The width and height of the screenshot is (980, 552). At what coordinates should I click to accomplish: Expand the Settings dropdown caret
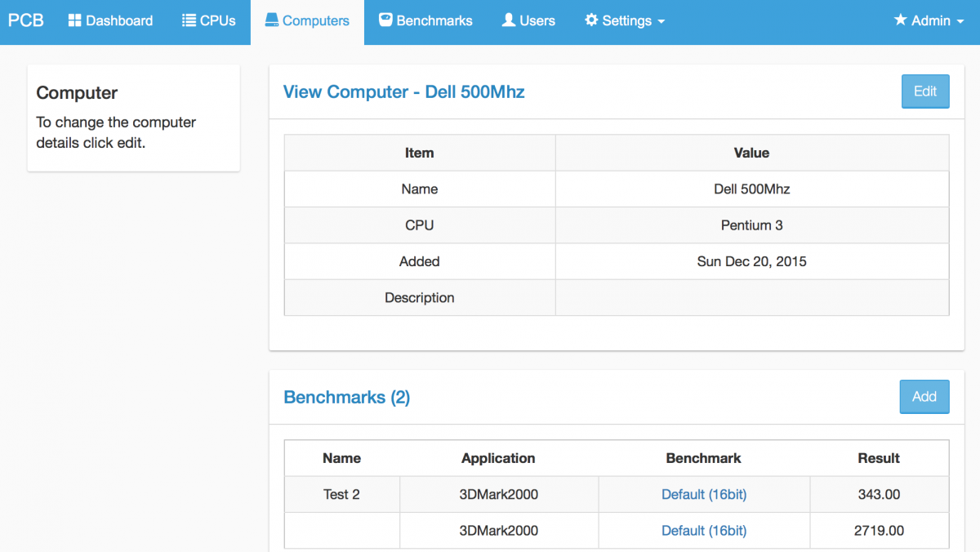tap(661, 21)
